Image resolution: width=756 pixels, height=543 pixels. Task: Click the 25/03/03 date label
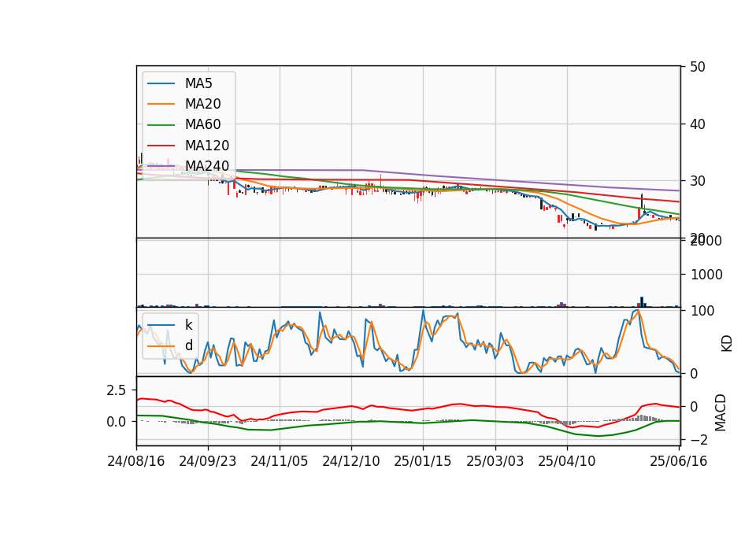coord(495,461)
